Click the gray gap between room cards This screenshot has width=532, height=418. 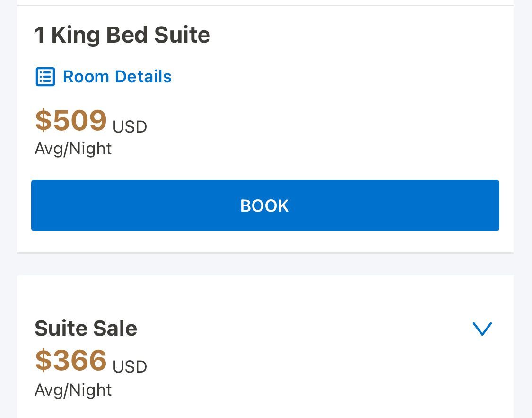(265, 264)
